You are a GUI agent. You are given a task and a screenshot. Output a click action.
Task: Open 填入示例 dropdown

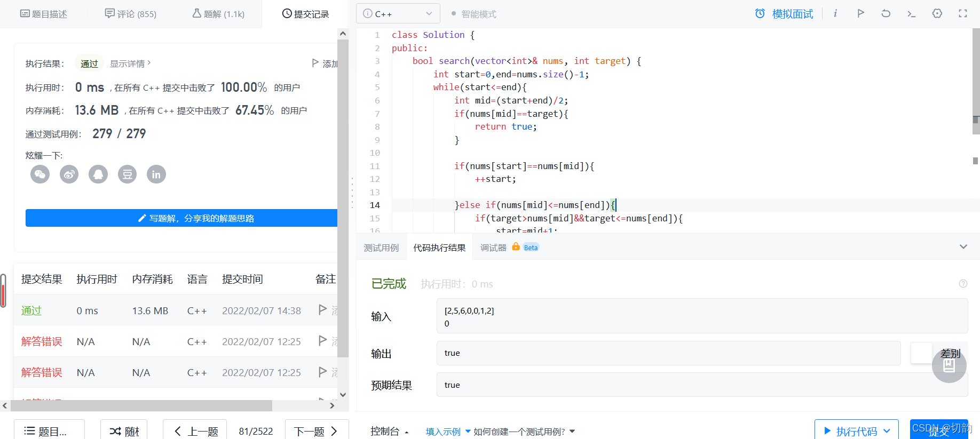pyautogui.click(x=448, y=432)
